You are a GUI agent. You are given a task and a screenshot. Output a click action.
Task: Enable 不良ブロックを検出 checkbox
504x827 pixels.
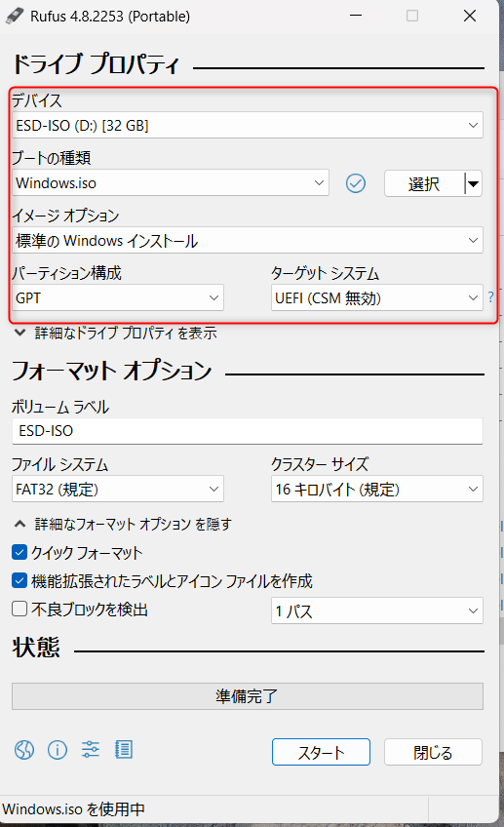(x=19, y=609)
